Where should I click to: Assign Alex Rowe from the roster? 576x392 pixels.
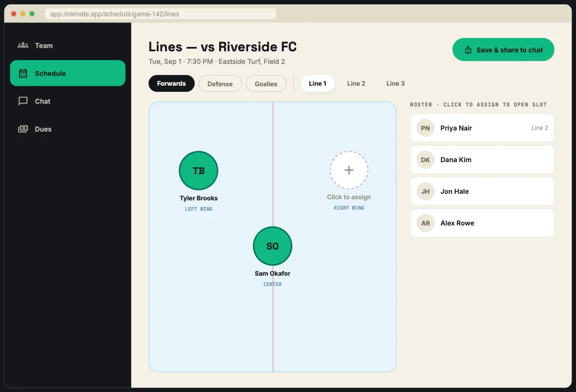point(482,223)
